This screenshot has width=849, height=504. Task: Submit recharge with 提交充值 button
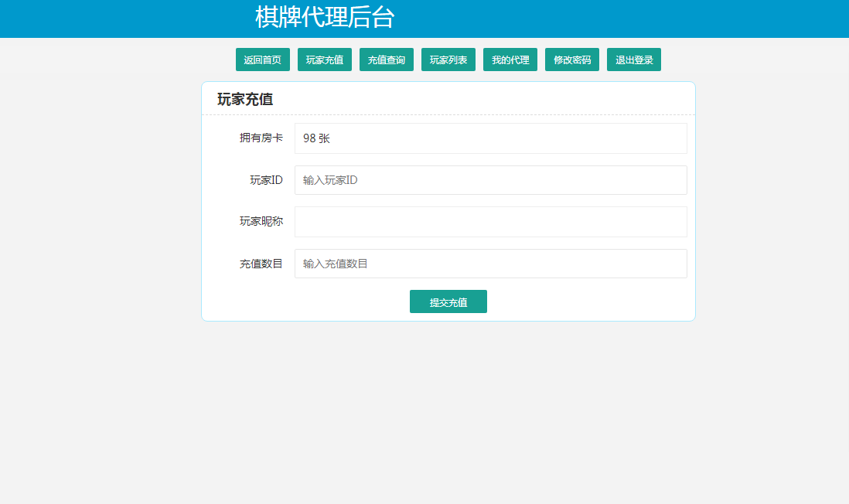448,301
